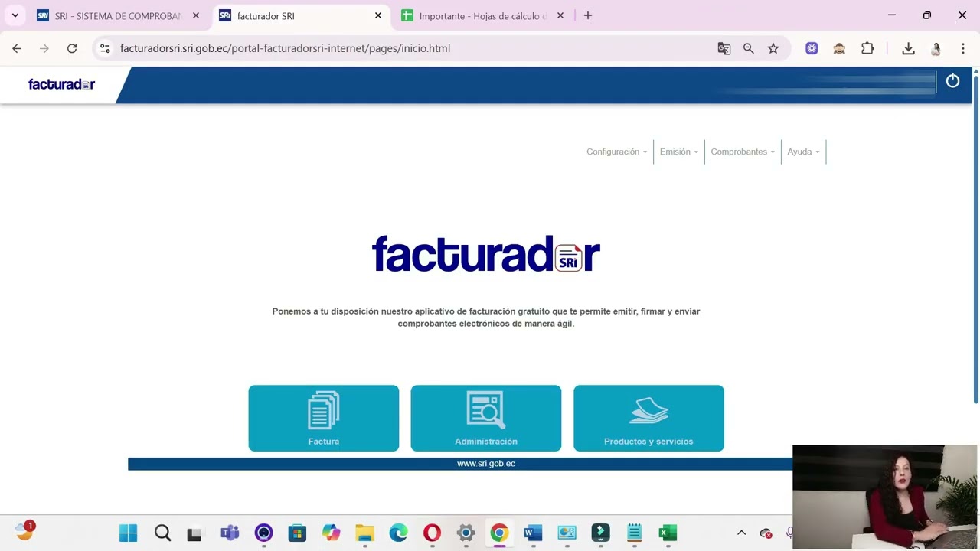Open the Chrome three-dot menu

click(x=962, y=48)
